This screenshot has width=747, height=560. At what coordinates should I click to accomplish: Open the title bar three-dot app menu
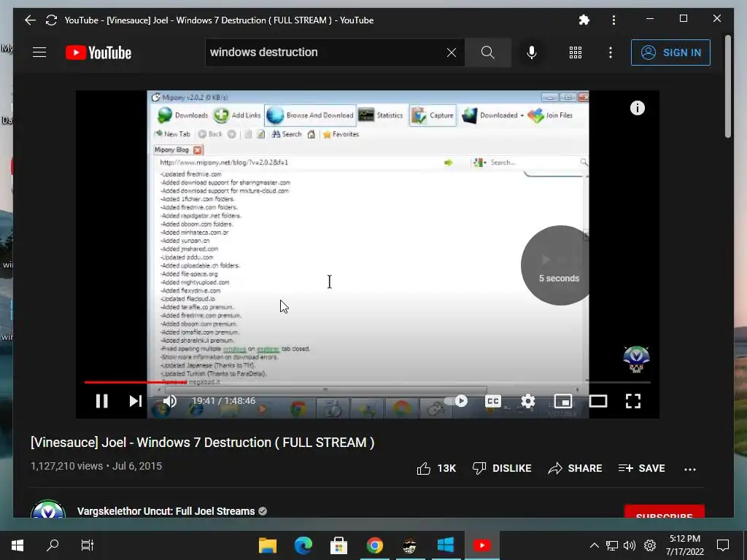coord(614,20)
